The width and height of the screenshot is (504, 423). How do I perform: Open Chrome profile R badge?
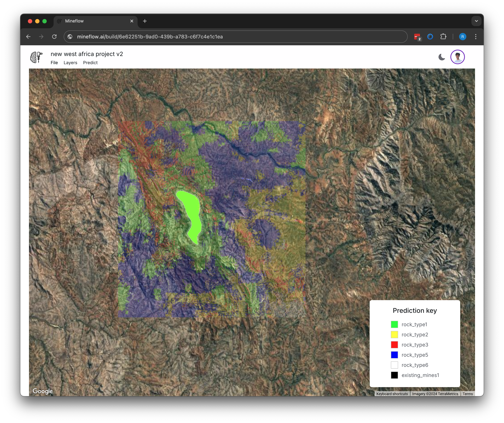coord(463,36)
